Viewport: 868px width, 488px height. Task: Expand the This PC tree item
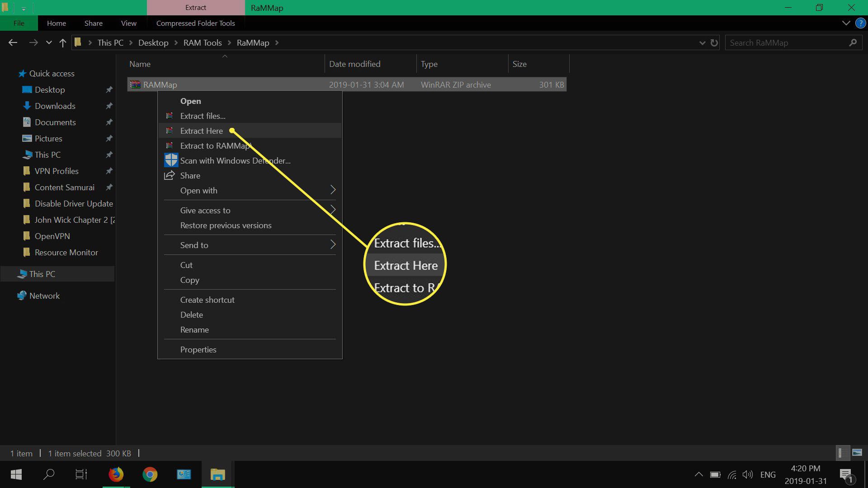[9, 273]
